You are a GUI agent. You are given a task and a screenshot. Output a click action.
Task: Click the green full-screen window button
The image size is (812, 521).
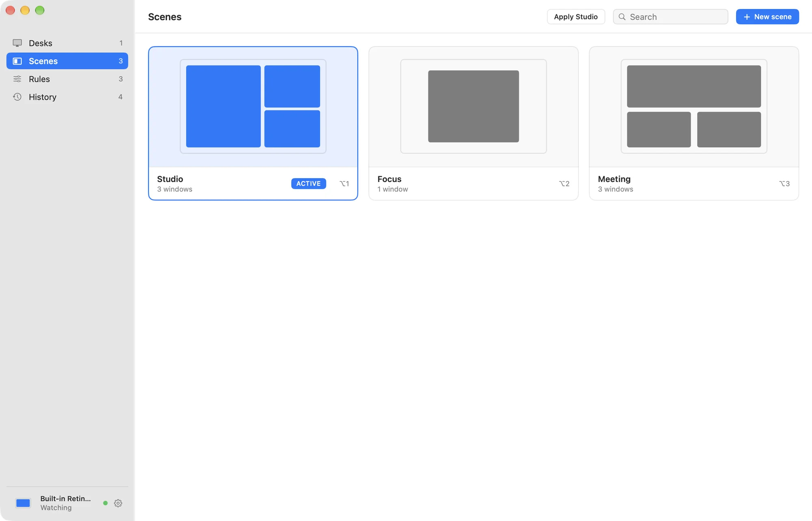click(40, 10)
